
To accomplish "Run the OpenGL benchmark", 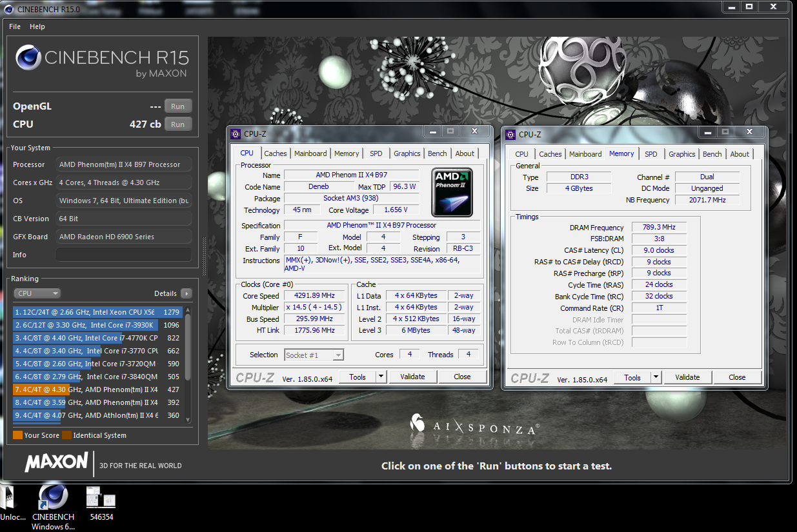I will click(178, 106).
